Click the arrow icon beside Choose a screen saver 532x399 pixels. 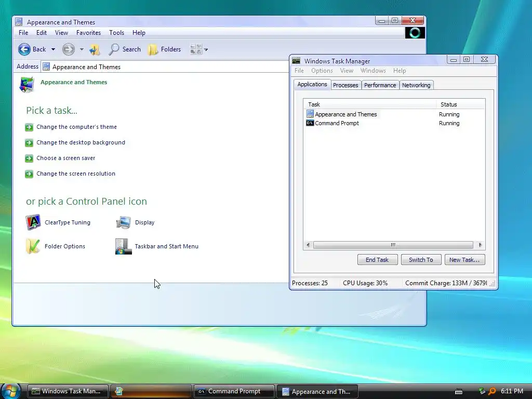click(29, 158)
